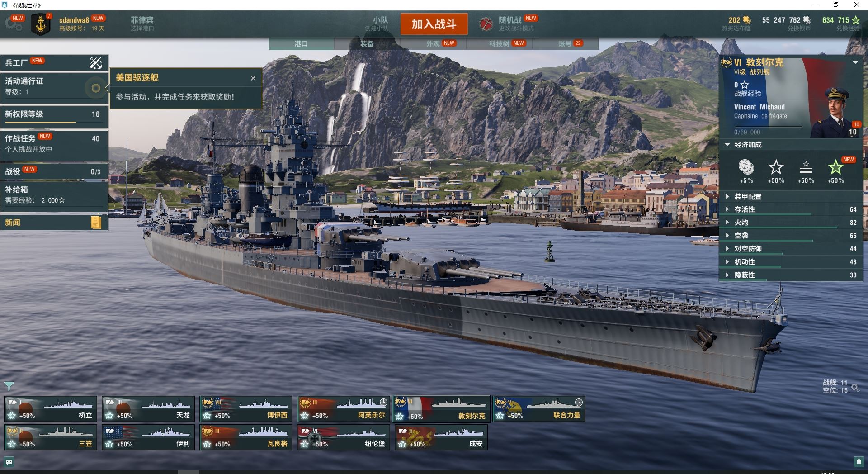Open the 新闻 clipboard icon
The width and height of the screenshot is (868, 474).
coord(96,222)
